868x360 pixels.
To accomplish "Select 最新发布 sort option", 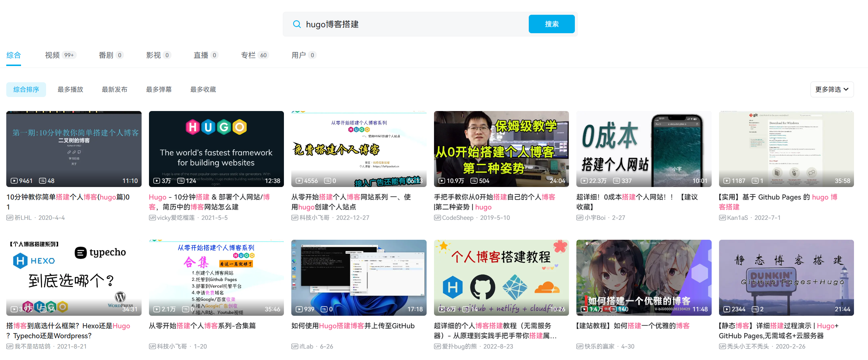I will [114, 90].
